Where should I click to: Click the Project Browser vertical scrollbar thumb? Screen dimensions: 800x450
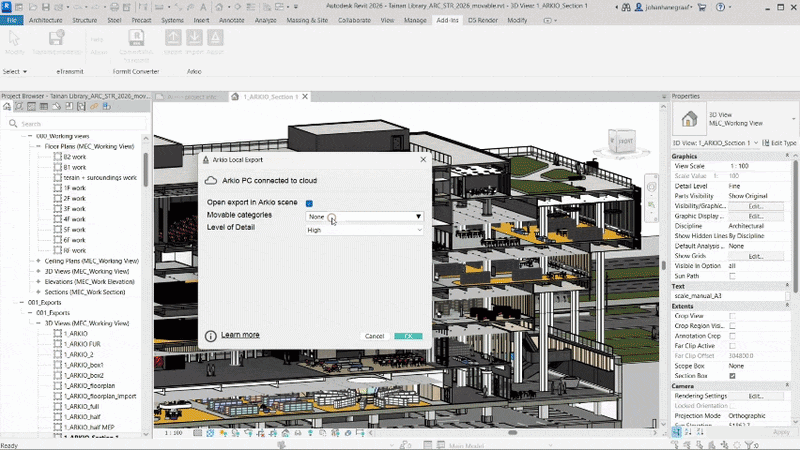(146, 169)
